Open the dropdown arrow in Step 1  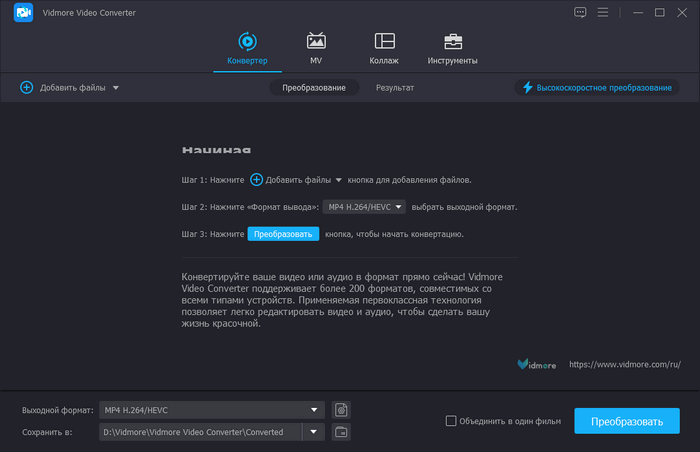click(x=338, y=180)
